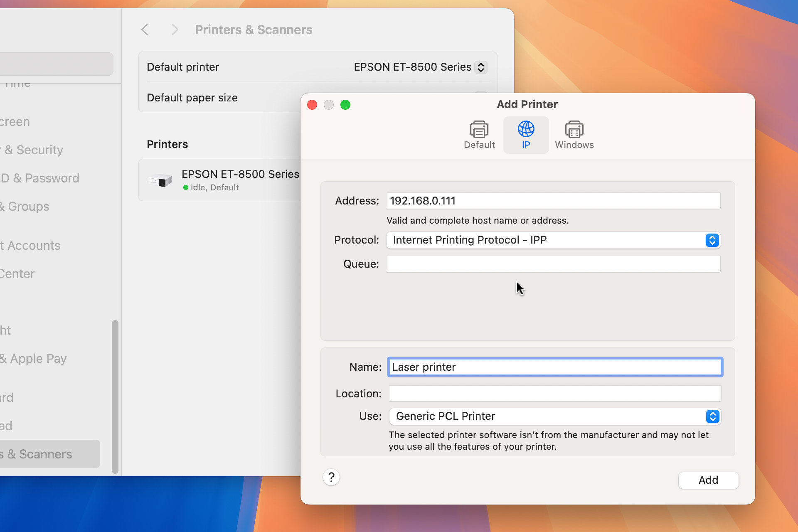Go forward in the Settings window
The height and width of the screenshot is (532, 798).
[x=175, y=30]
